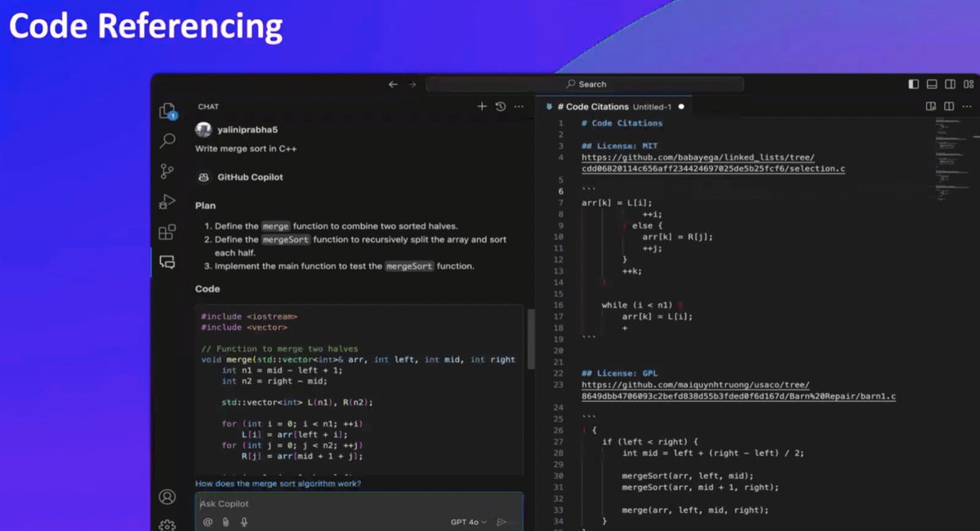Open the Extensions view
This screenshot has height=531, width=980.
tap(167, 232)
